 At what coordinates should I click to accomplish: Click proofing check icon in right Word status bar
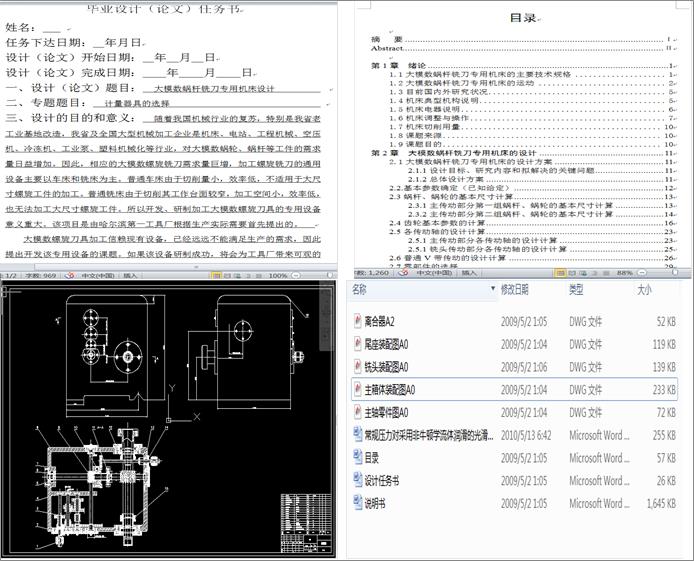403,273
